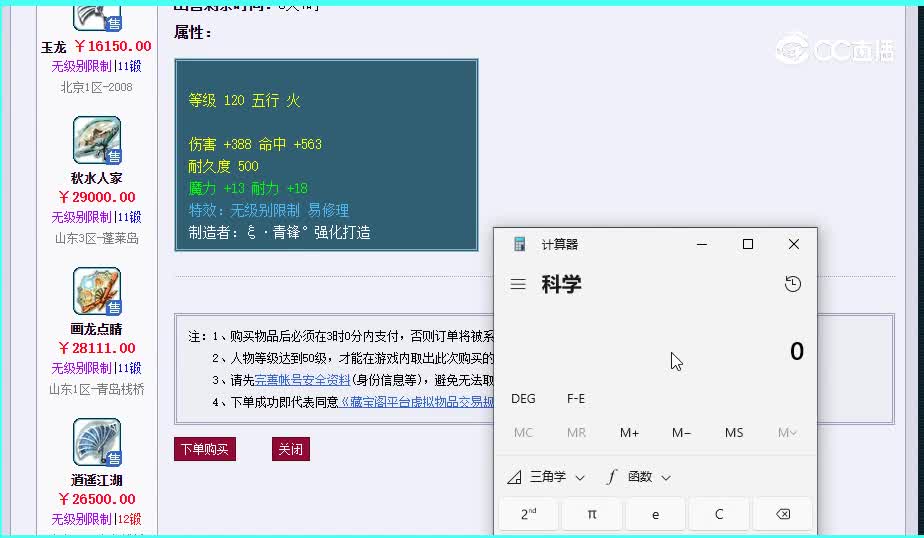
Task: Click the 秋水人家 item name
Action: [97, 178]
